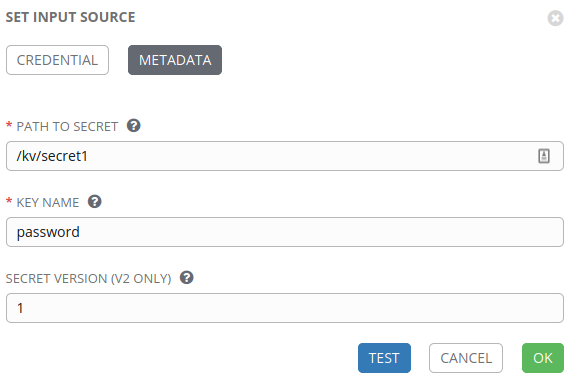Focus the Path to Secret field's empty area
The width and height of the screenshot is (574, 382).
coord(311,156)
